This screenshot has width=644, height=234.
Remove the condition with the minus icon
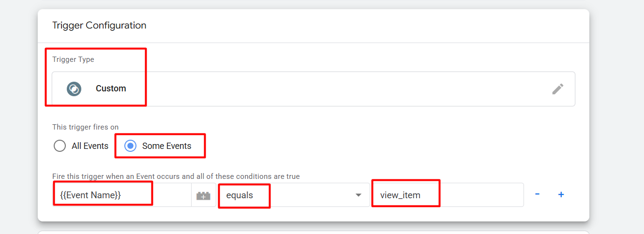pyautogui.click(x=538, y=194)
